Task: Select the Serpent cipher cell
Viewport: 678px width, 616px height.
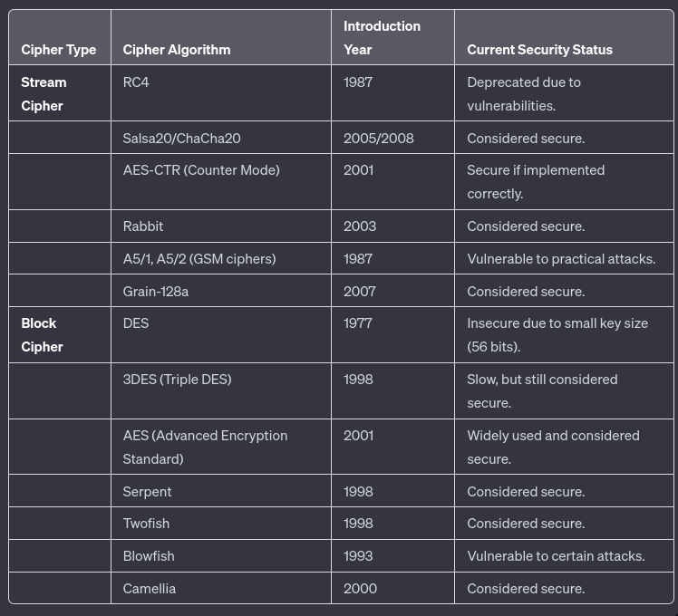Action: coord(147,491)
